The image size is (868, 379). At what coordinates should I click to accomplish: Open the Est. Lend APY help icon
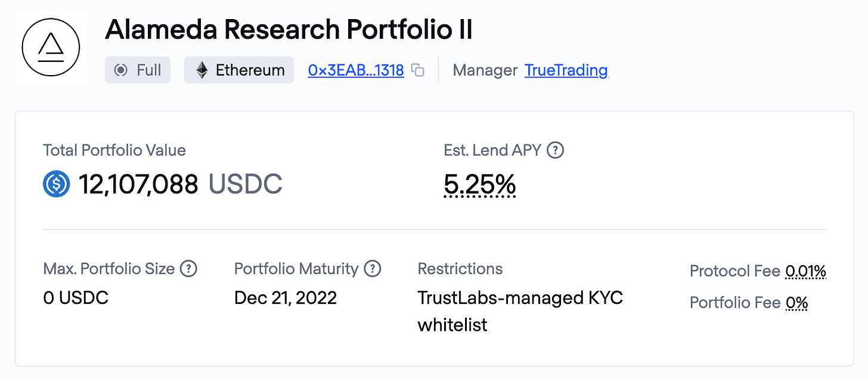pos(555,150)
